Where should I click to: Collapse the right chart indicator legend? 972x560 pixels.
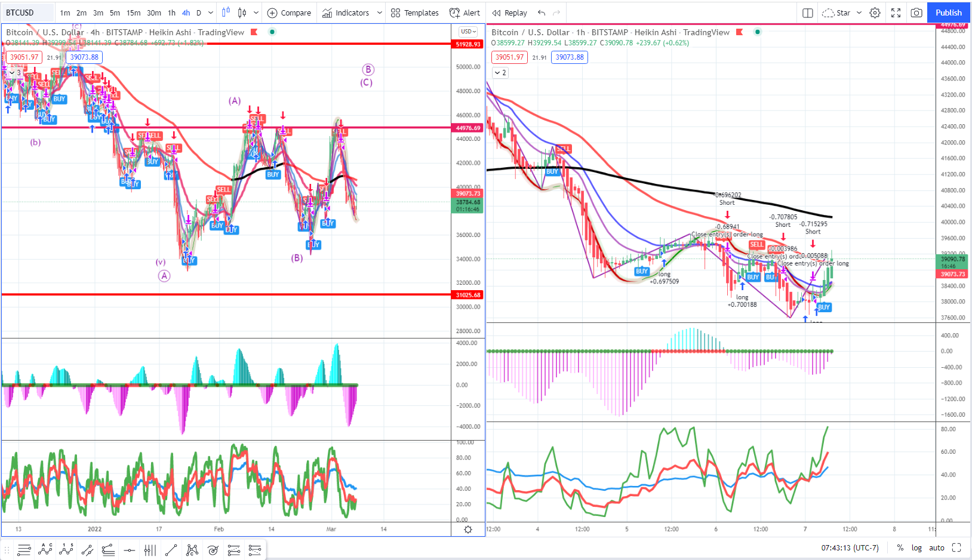click(x=501, y=73)
